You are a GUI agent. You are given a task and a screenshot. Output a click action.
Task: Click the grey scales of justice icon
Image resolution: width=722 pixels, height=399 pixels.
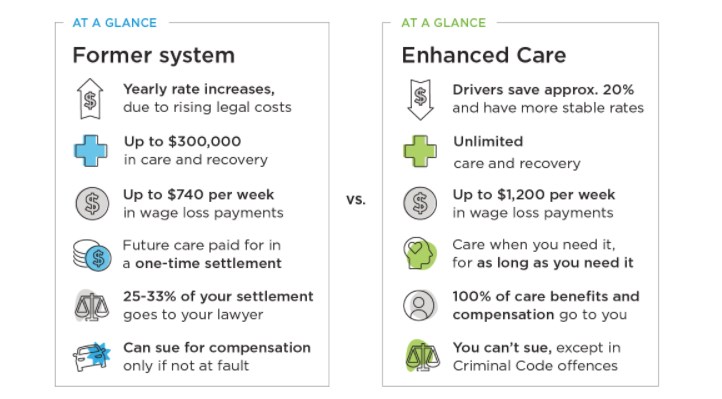91,305
